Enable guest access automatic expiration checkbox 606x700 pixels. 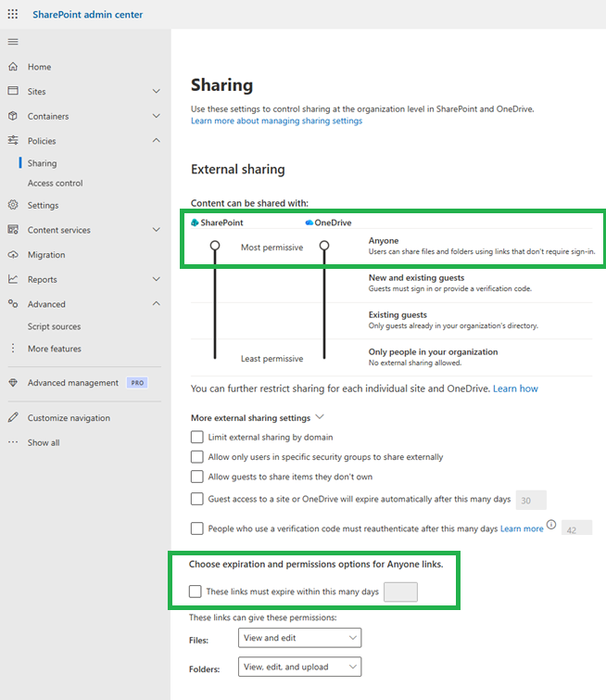coord(196,499)
